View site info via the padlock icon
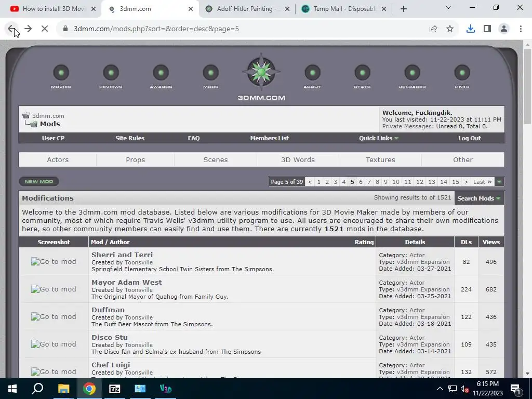The width and height of the screenshot is (532, 399). [x=65, y=29]
